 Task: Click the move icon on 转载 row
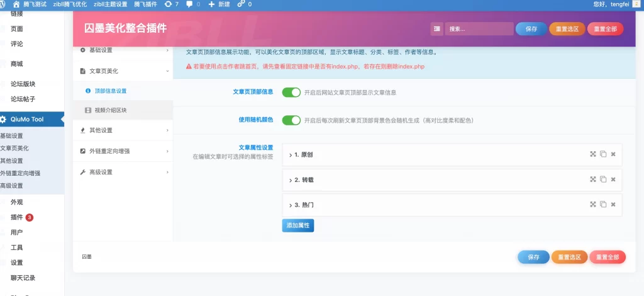point(593,179)
